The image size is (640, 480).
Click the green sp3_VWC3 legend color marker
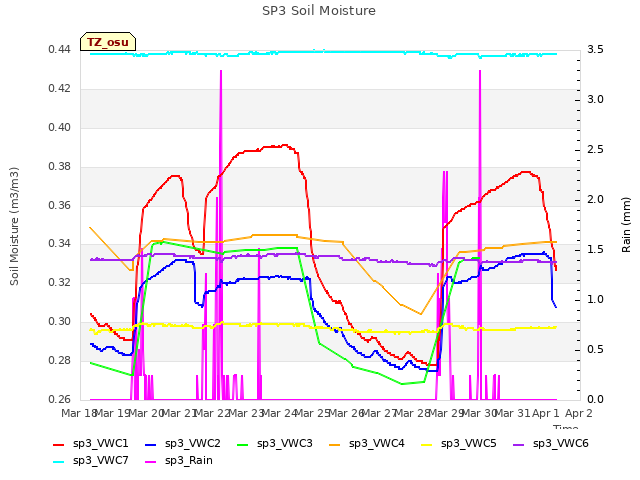click(x=243, y=444)
